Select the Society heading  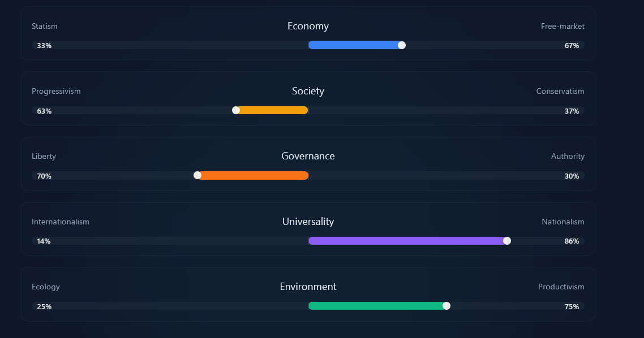point(308,91)
